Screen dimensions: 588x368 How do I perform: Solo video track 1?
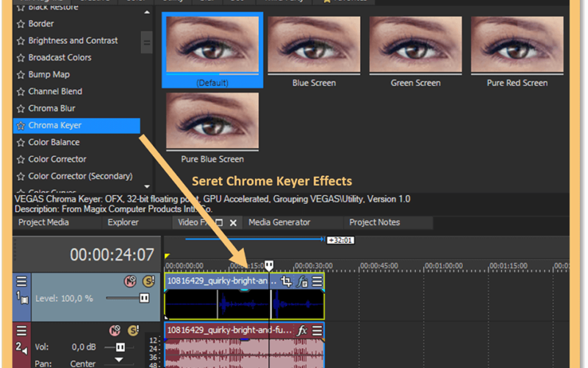(x=148, y=281)
